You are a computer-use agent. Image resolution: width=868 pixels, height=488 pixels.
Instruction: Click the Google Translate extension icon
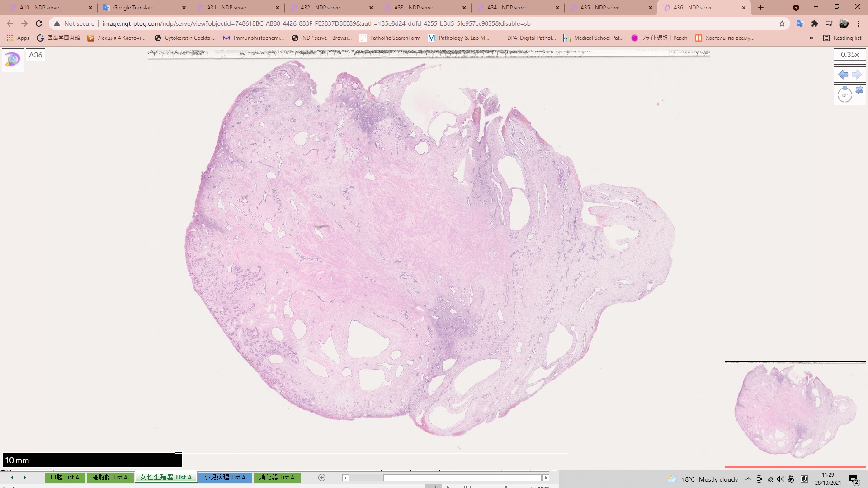point(800,23)
